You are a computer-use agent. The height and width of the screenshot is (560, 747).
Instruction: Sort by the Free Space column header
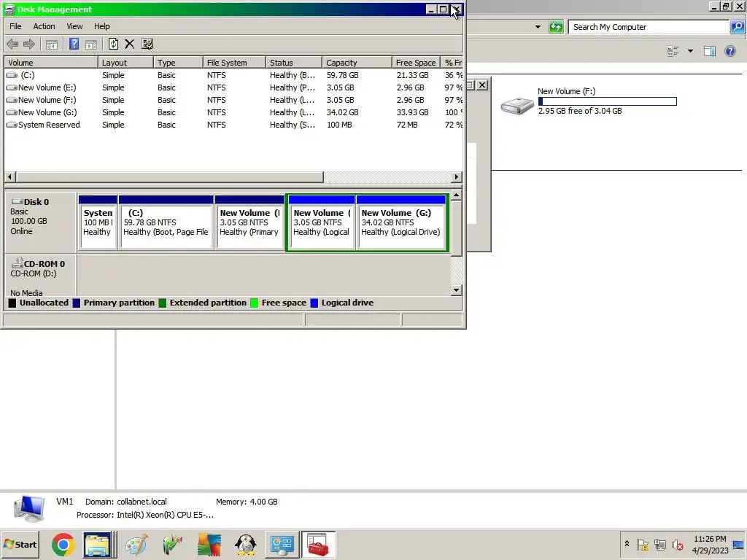pos(416,63)
